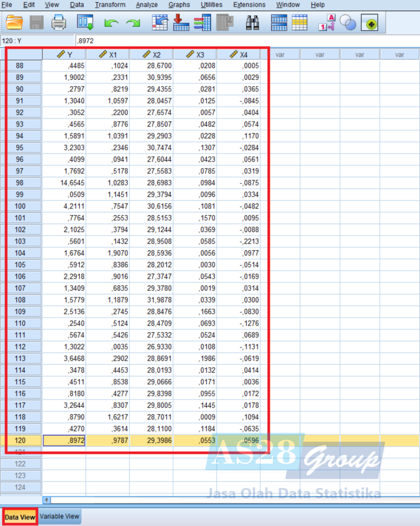Screen dimensions: 420x526
Task: Click the Use Variable Sets circles icon
Action: coord(348,23)
